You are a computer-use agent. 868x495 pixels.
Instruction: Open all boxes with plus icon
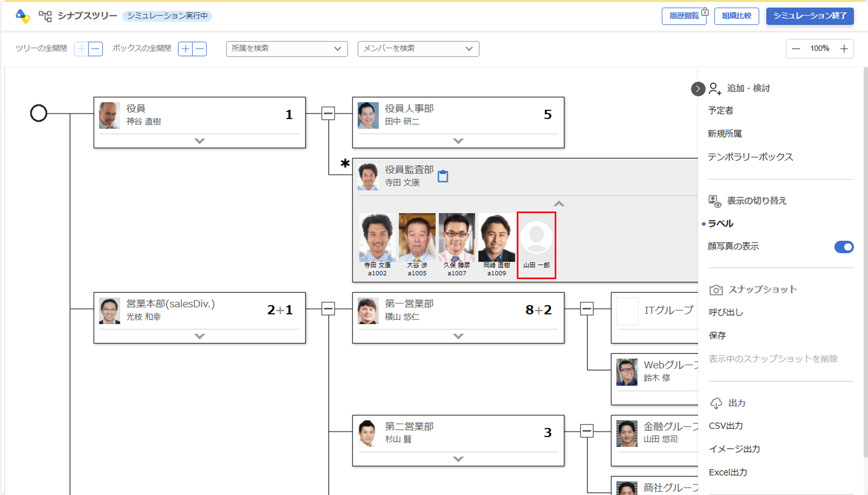tap(185, 49)
